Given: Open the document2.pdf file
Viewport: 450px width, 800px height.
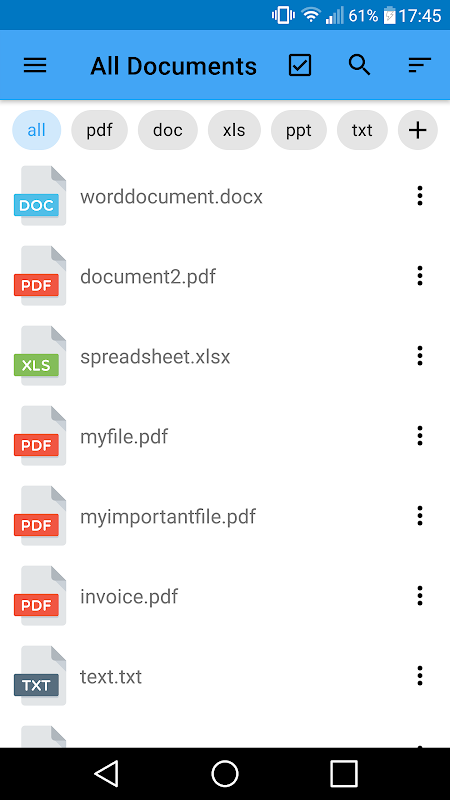Looking at the screenshot, I should pyautogui.click(x=225, y=276).
